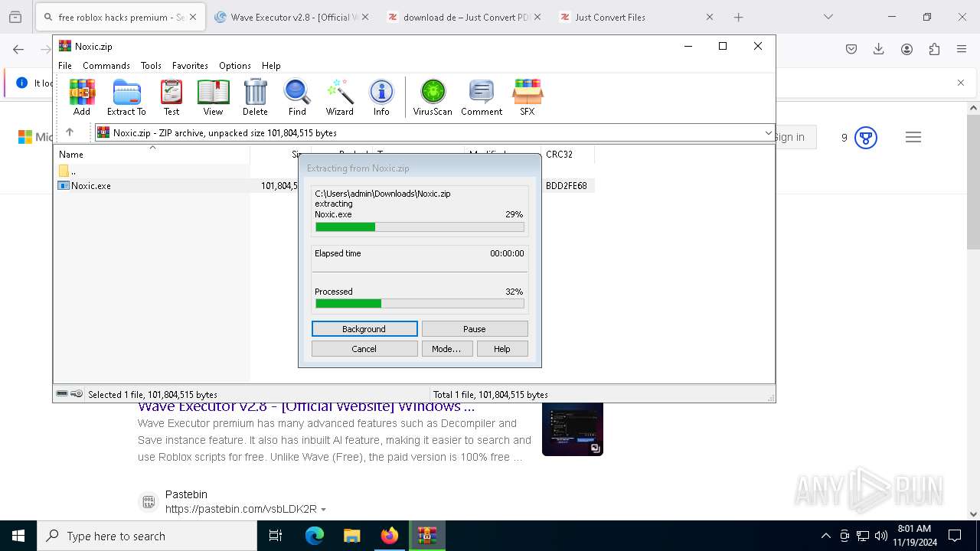Screen dimensions: 980x551
Task: Go up one folder with arrow icon
Action: 70,132
